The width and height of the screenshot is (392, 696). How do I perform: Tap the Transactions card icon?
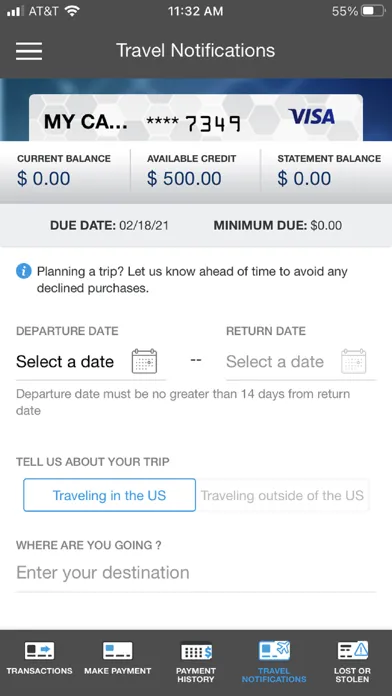pyautogui.click(x=39, y=651)
